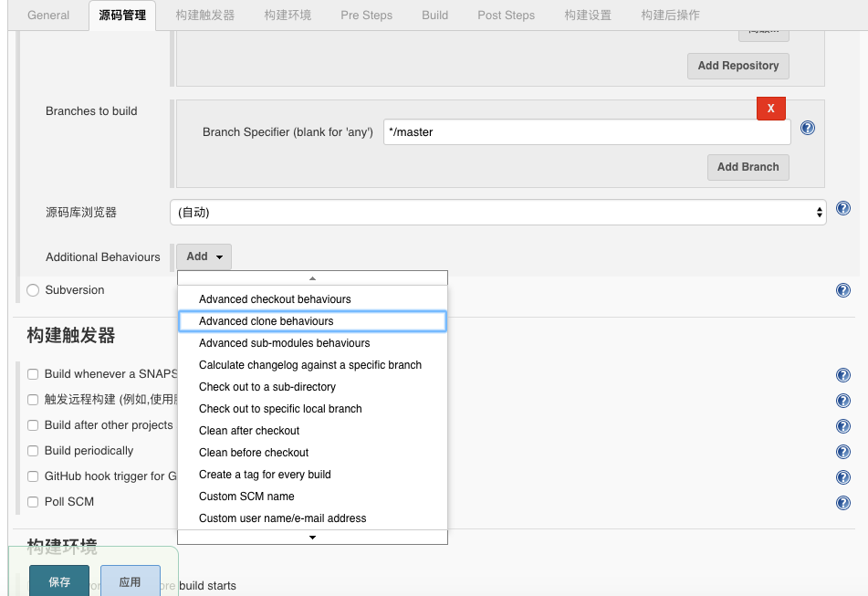Click help icon for Build whenever SNAPSHOT trigger
The width and height of the screenshot is (868, 596).
click(842, 374)
